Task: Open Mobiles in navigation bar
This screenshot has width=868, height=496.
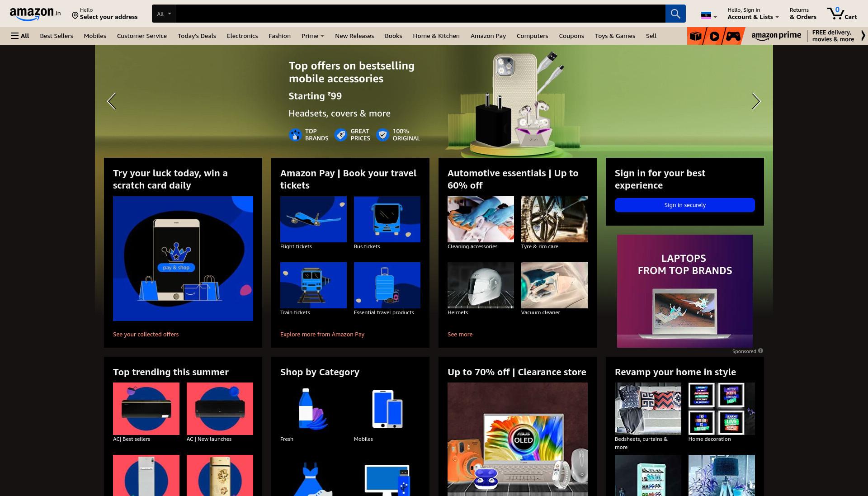Action: [x=95, y=36]
